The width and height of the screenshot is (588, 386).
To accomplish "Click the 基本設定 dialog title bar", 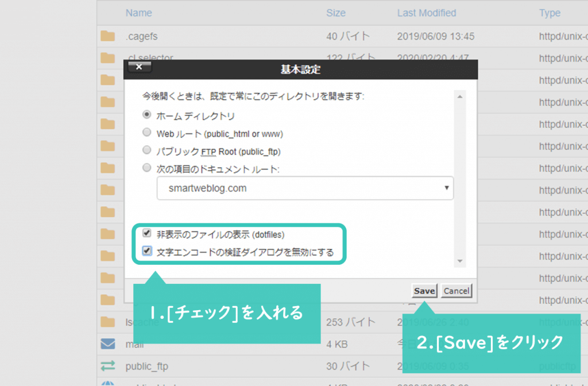I will 300,70.
